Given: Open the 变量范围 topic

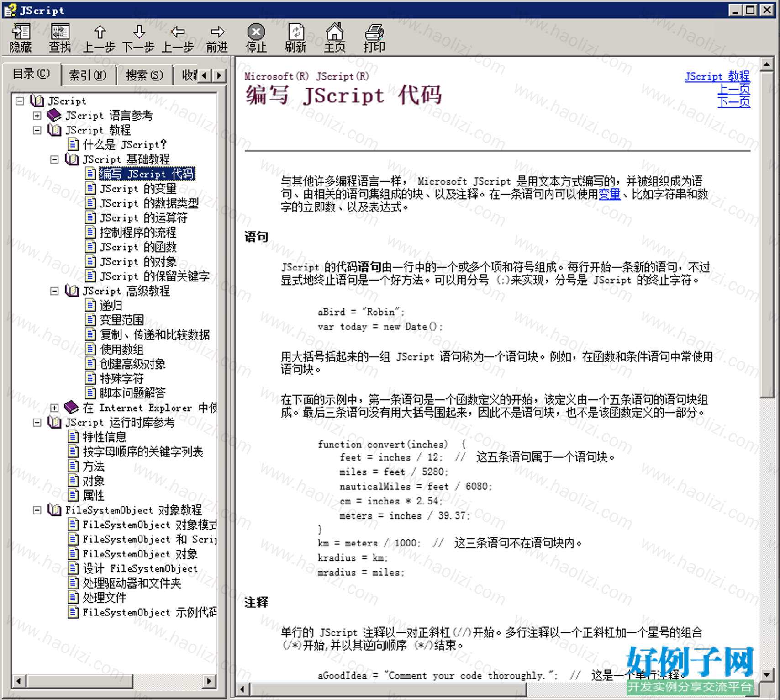Looking at the screenshot, I should [x=122, y=320].
